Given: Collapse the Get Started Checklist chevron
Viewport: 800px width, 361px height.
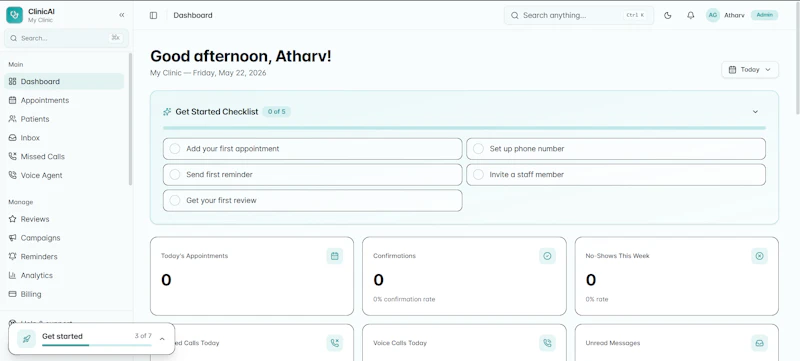Looking at the screenshot, I should coord(756,112).
